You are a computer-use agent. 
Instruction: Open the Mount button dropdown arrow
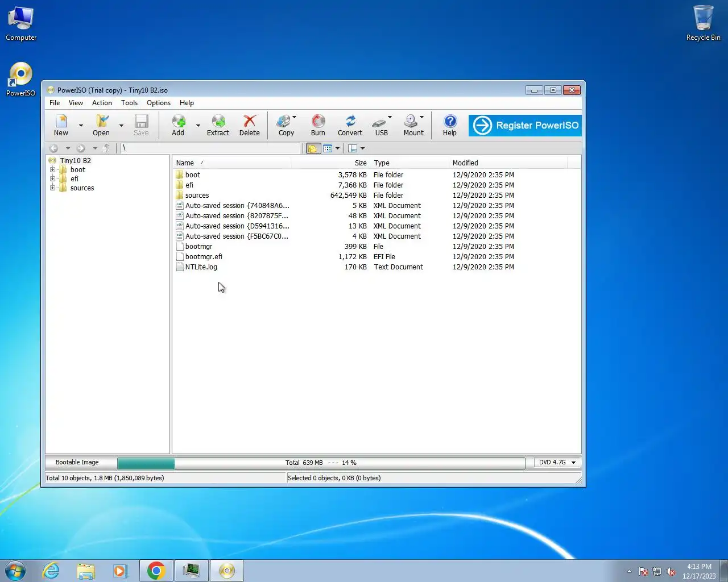coord(421,117)
